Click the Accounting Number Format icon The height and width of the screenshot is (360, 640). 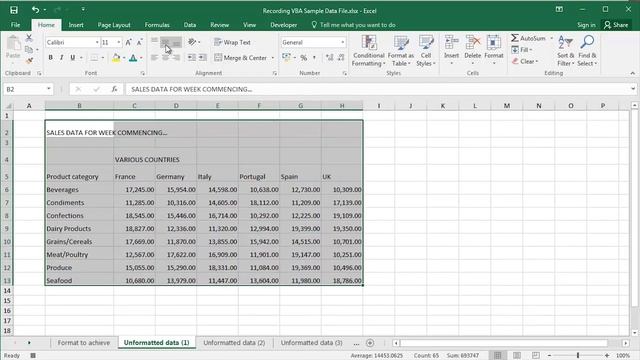286,58
